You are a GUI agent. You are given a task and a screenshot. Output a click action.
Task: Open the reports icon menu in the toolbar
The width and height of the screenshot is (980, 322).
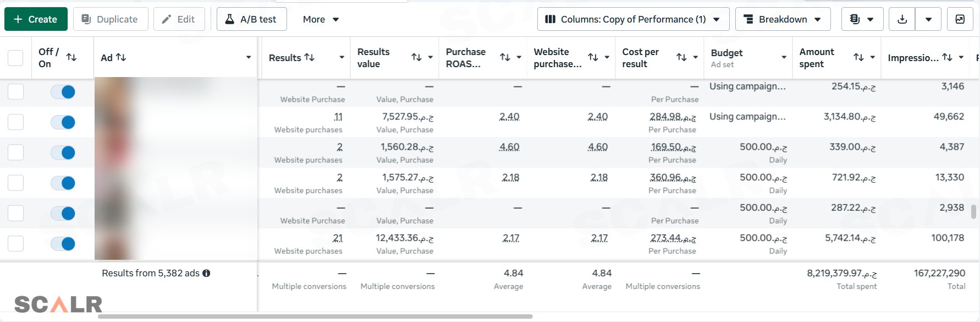pos(862,19)
